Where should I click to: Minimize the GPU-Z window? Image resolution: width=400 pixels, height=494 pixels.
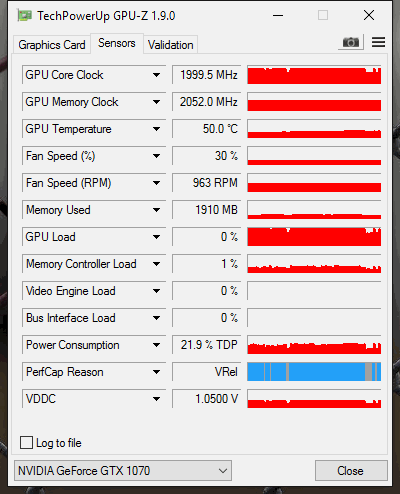pos(278,15)
